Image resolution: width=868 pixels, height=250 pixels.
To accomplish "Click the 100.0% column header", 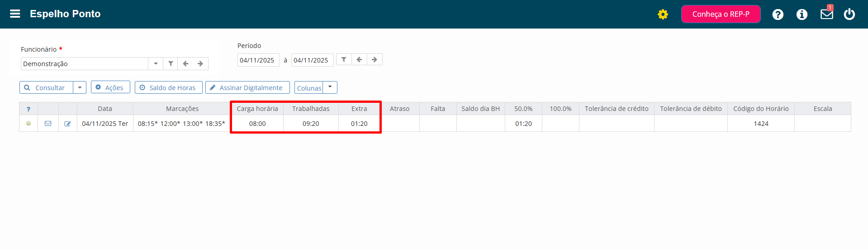I will click(560, 109).
